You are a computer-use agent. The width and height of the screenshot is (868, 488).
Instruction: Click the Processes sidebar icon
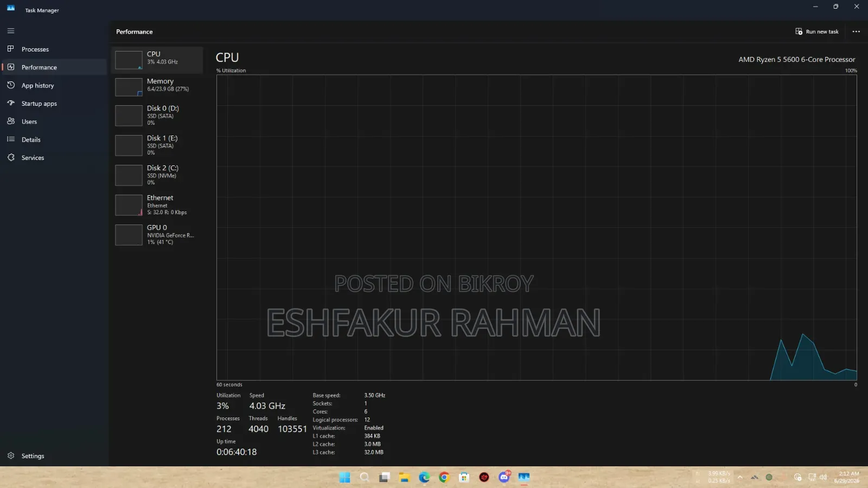(x=11, y=49)
